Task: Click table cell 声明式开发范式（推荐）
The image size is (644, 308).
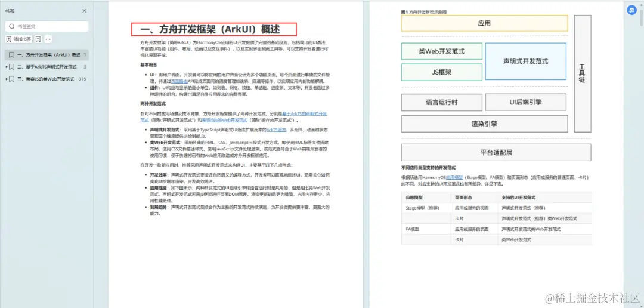Action: coord(544,208)
